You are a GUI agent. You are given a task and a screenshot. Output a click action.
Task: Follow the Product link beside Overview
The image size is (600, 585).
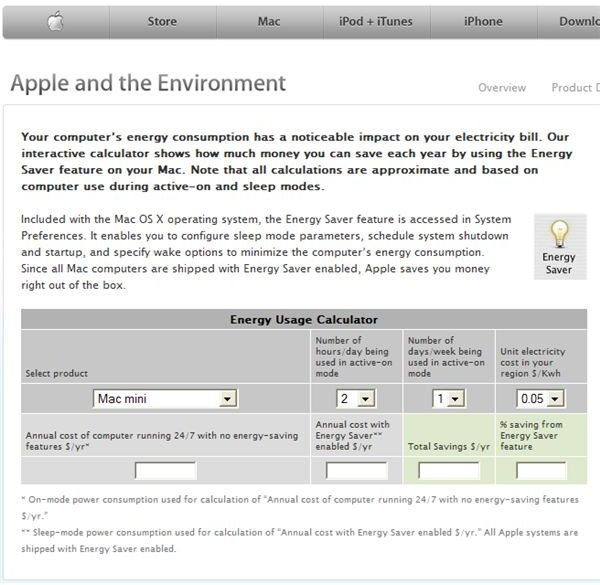tap(575, 88)
